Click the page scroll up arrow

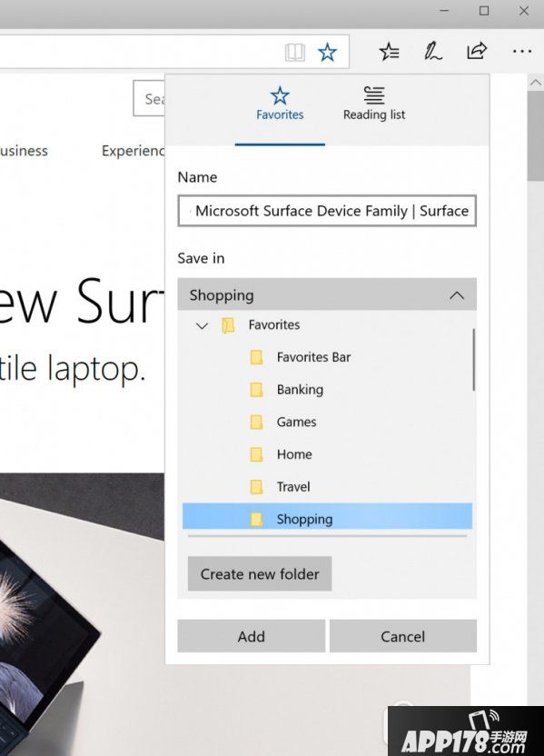535,83
